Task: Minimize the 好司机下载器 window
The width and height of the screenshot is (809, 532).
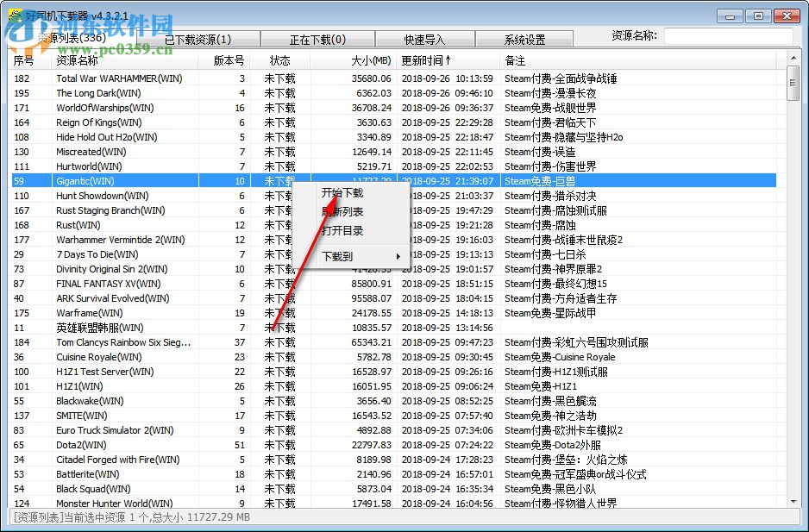Action: pyautogui.click(x=730, y=16)
